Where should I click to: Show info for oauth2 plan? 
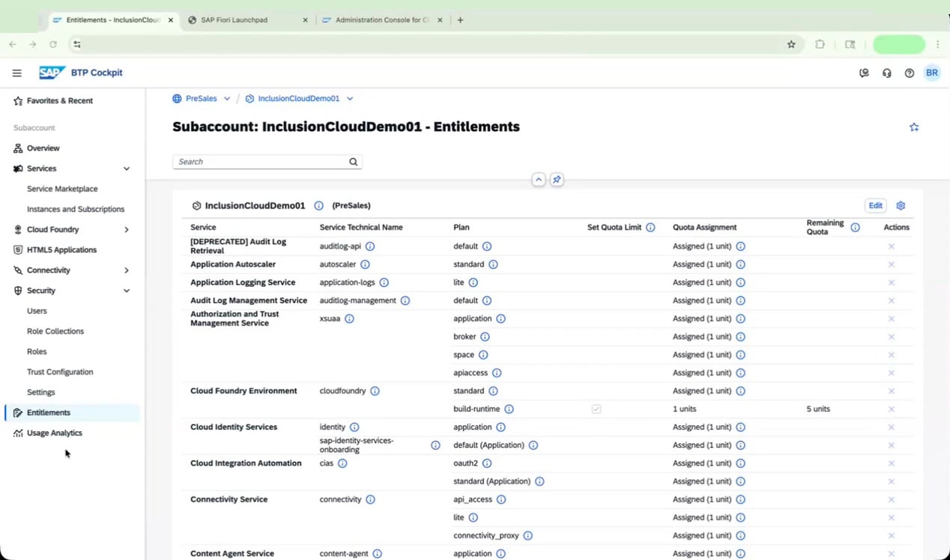pos(487,463)
